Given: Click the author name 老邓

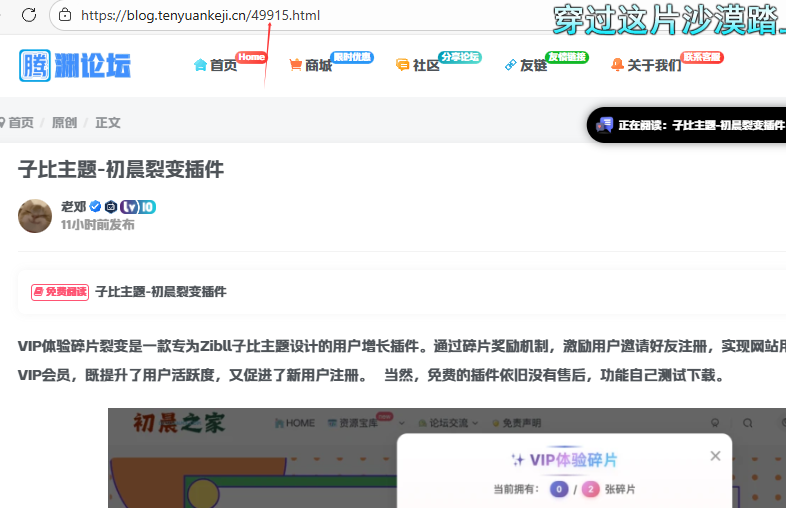Looking at the screenshot, I should [x=73, y=207].
